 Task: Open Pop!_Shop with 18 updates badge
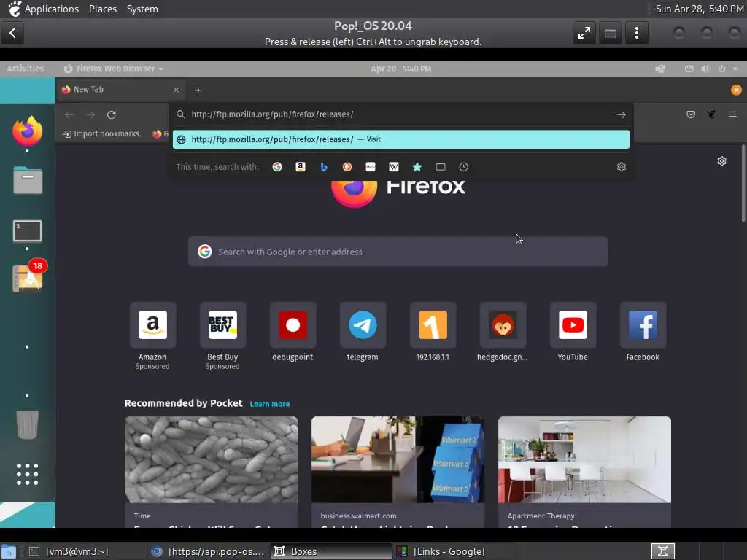click(28, 276)
